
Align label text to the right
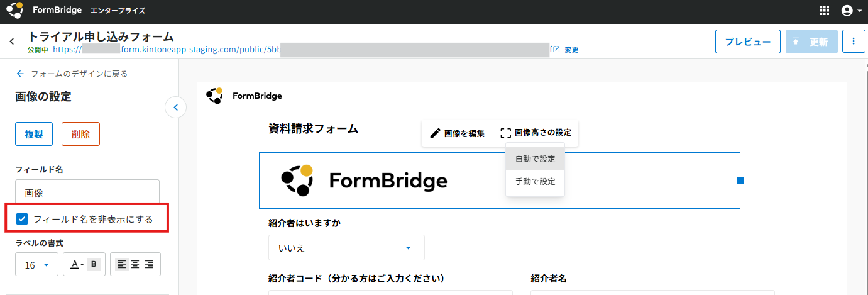(149, 265)
